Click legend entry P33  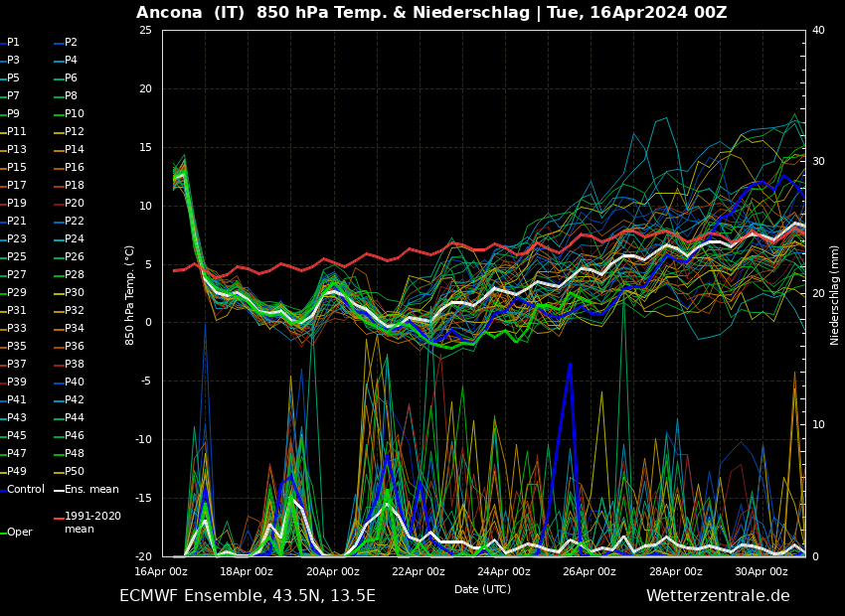(x=14, y=328)
